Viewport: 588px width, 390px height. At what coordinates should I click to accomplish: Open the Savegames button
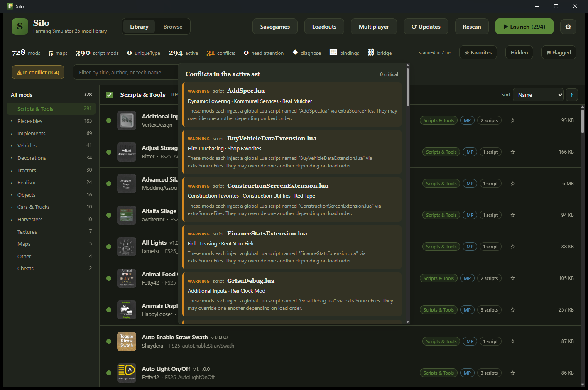pyautogui.click(x=275, y=27)
